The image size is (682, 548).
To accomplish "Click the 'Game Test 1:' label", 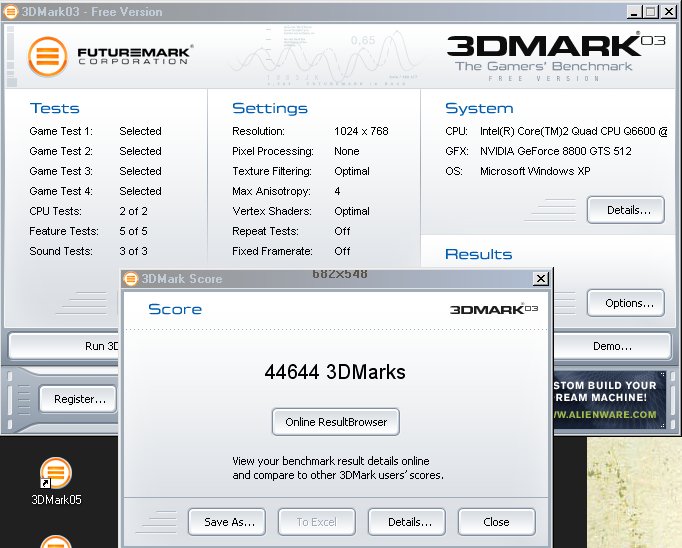I will click(61, 131).
